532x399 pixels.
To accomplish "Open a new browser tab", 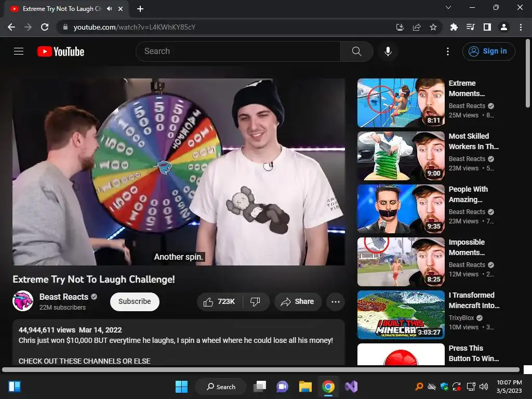I will click(x=140, y=9).
